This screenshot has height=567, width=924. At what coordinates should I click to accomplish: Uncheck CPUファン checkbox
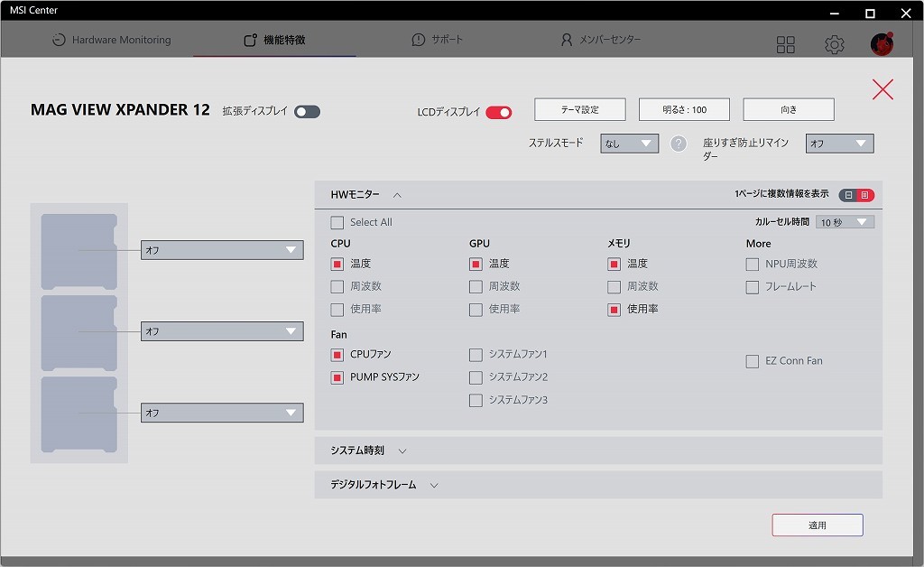337,355
